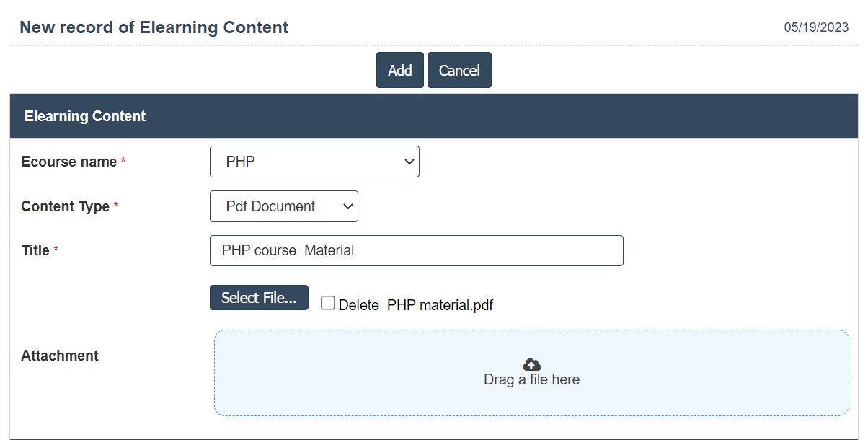The height and width of the screenshot is (440, 868).
Task: Click the Select File... button
Action: [259, 298]
